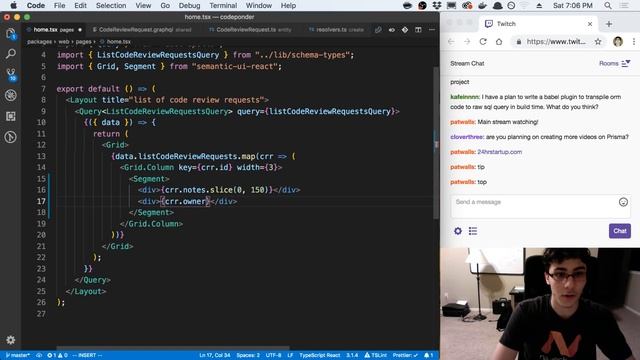Image resolution: width=640 pixels, height=360 pixels.
Task: Click 'Ln 17, Col 34' in status bar
Action: [x=215, y=356]
